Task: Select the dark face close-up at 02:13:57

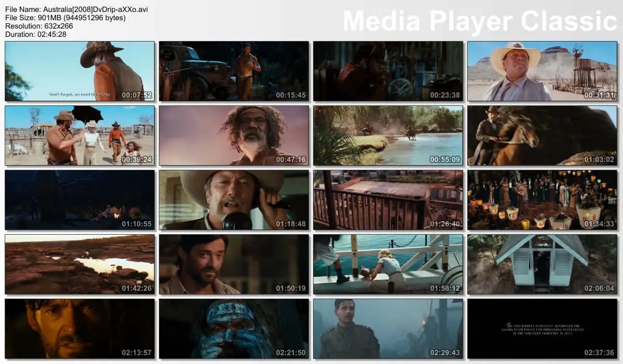Action: (x=79, y=329)
